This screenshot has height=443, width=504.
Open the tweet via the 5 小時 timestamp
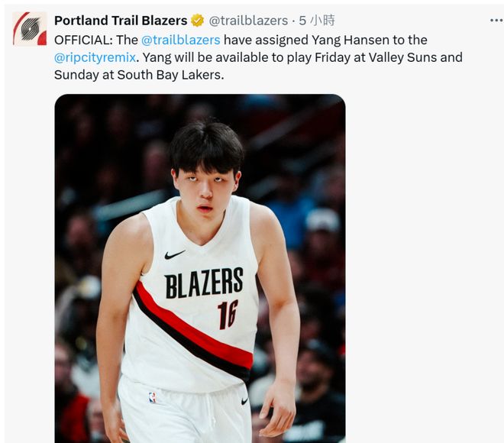(x=317, y=21)
